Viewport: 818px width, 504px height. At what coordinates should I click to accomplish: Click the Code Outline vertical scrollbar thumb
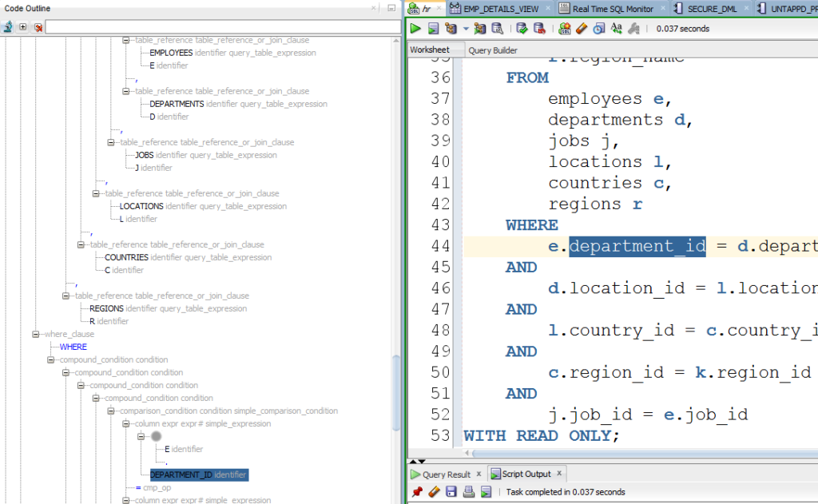coord(396,392)
